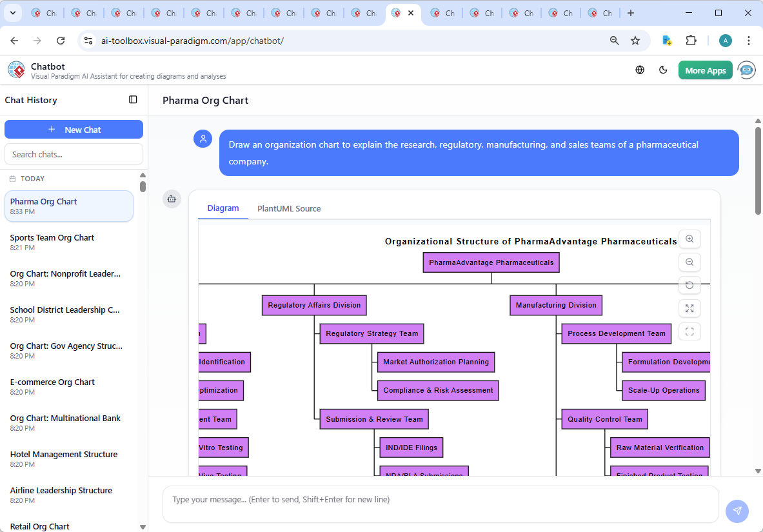Open Chrome's browser menu
Image resolution: width=763 pixels, height=532 pixels.
pyautogui.click(x=748, y=40)
